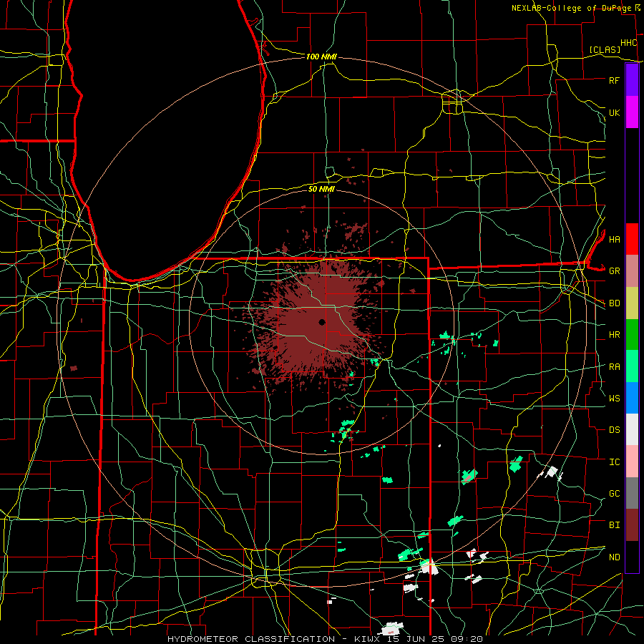Click the HA legend label
The width and height of the screenshot is (644, 644).
(614, 240)
